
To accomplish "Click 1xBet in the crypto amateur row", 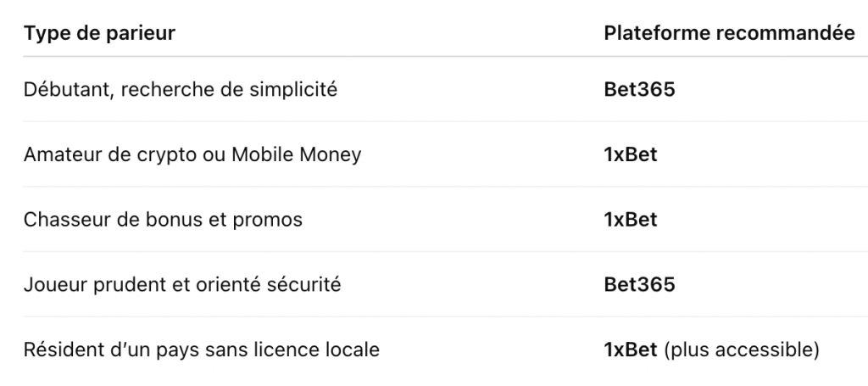I will [631, 154].
